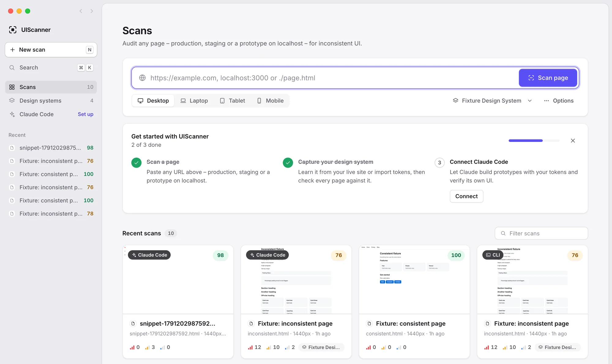This screenshot has width=612, height=364.
Task: Click the Connect button
Action: [466, 196]
